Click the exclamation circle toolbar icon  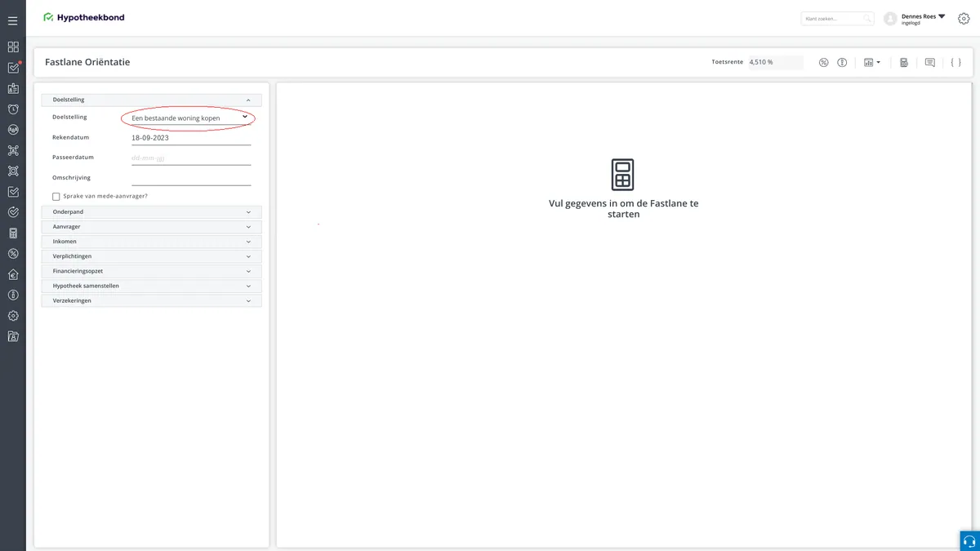click(x=842, y=63)
